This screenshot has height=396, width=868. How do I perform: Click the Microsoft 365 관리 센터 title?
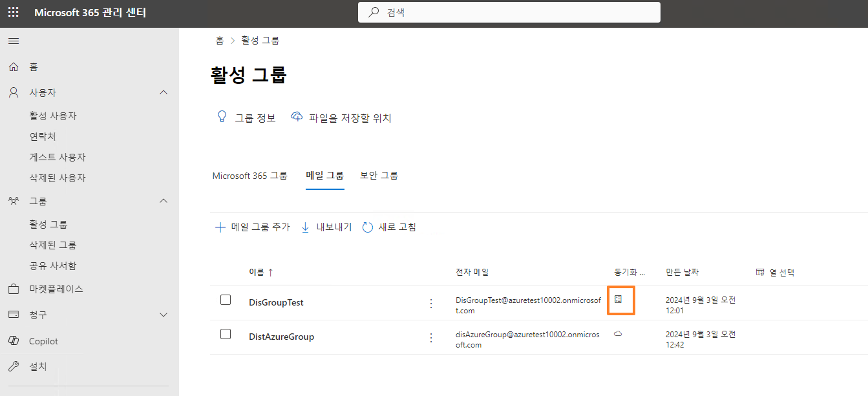pyautogui.click(x=90, y=12)
